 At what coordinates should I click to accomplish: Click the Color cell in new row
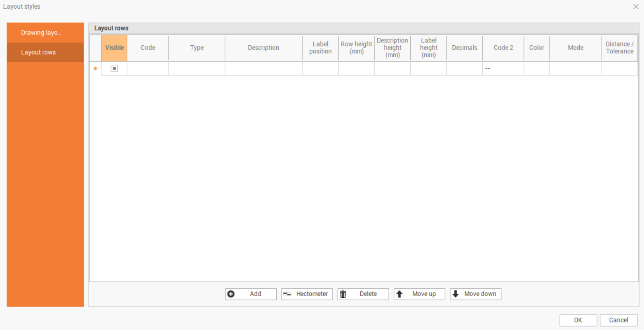[x=536, y=68]
